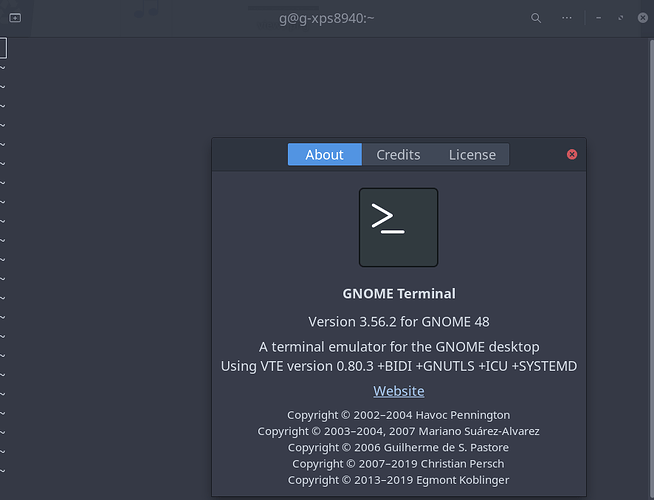Image resolution: width=654 pixels, height=500 pixels.
Task: Click the Egmont Koblinger copyright line
Action: pyautogui.click(x=399, y=480)
